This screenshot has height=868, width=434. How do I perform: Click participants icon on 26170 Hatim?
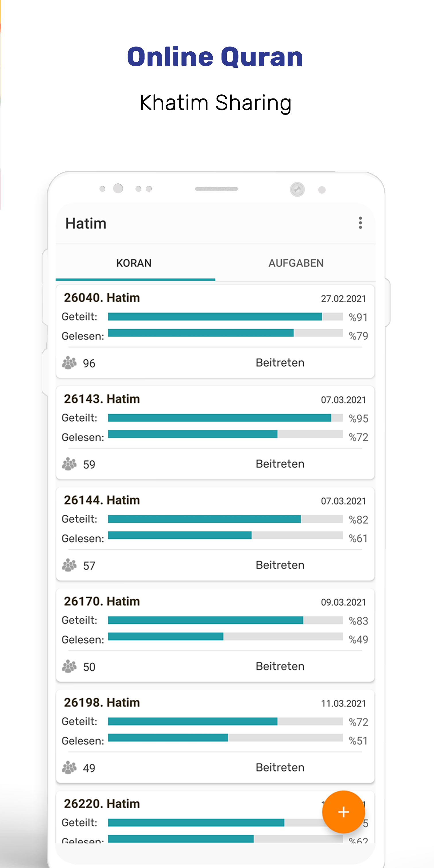(69, 666)
